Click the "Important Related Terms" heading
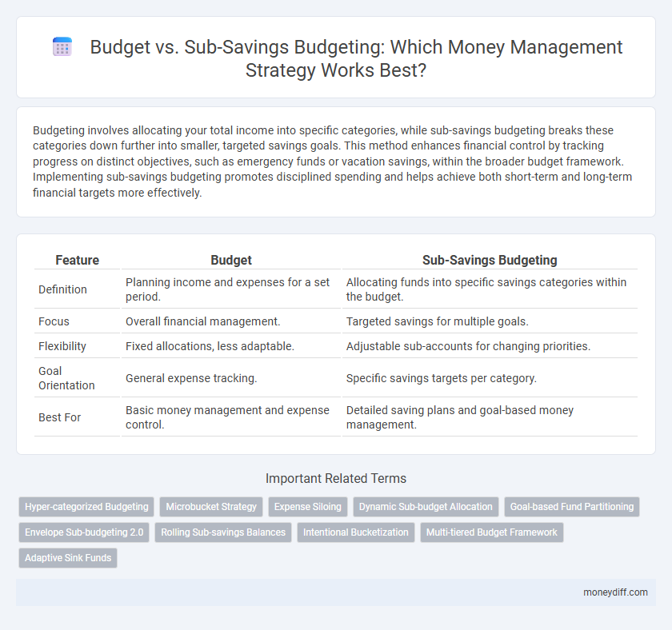This screenshot has height=630, width=672. tap(336, 478)
